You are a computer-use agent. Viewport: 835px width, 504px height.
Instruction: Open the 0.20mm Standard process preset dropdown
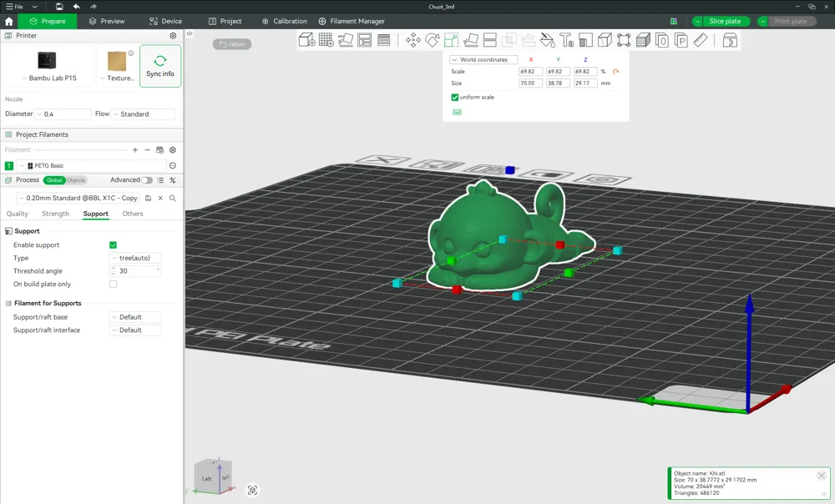point(78,198)
